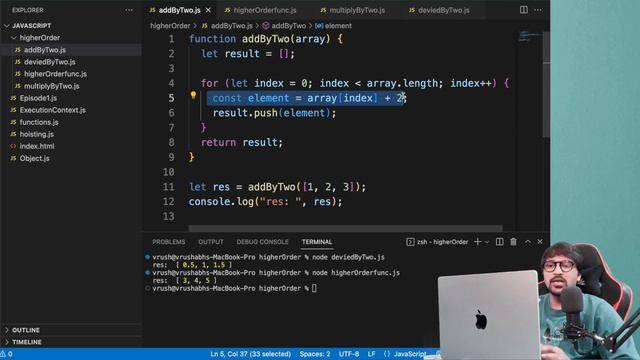Open deviedByTwo.js in the explorer
This screenshot has width=640, height=360.
49,62
